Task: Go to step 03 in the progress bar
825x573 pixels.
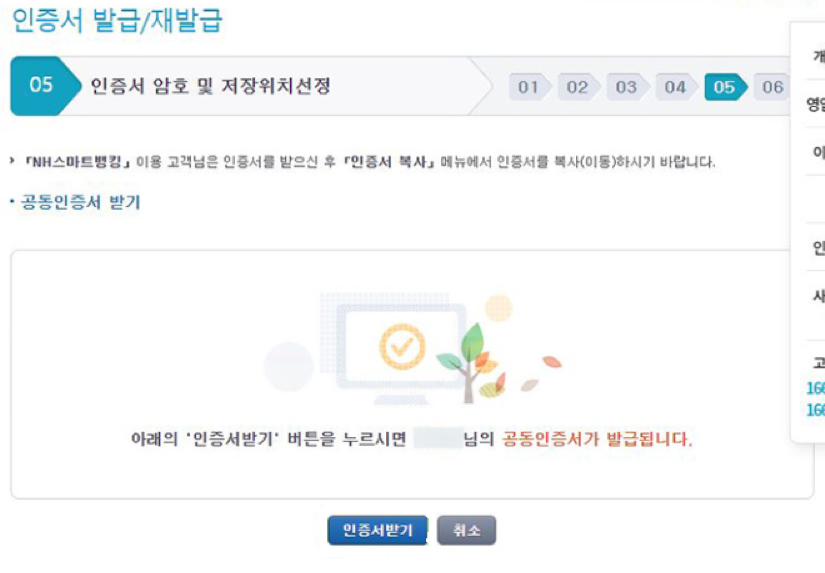Action: [x=627, y=87]
